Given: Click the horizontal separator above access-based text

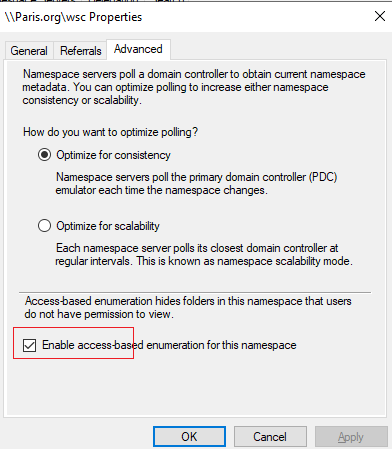Looking at the screenshot, I should 195,293.
